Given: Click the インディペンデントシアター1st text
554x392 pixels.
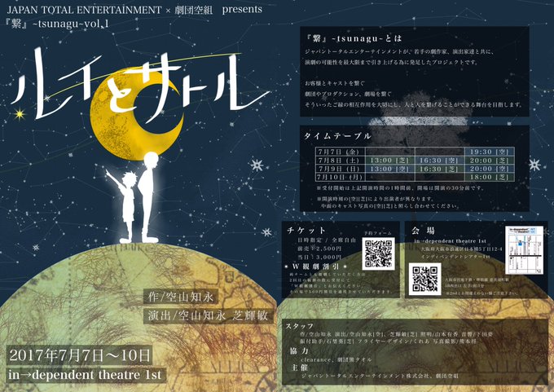Looking at the screenshot, I should (x=455, y=256).
